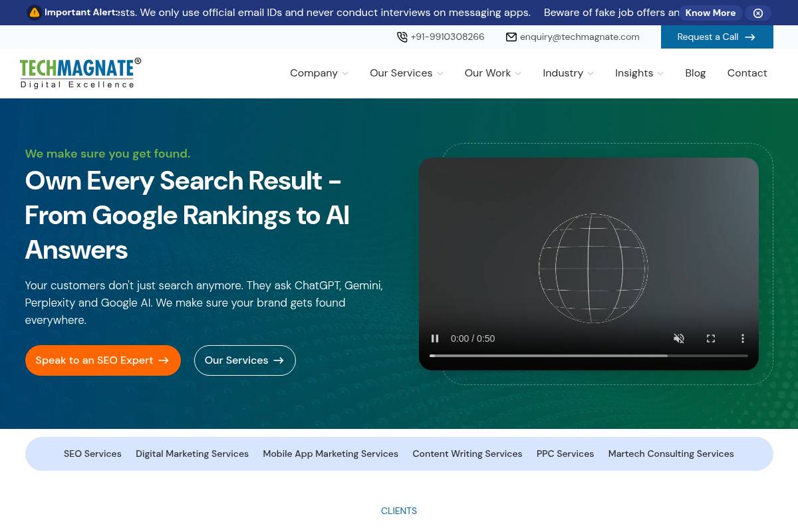Dismiss the alert banner with close icon
This screenshot has width=798, height=532.
coord(758,13)
